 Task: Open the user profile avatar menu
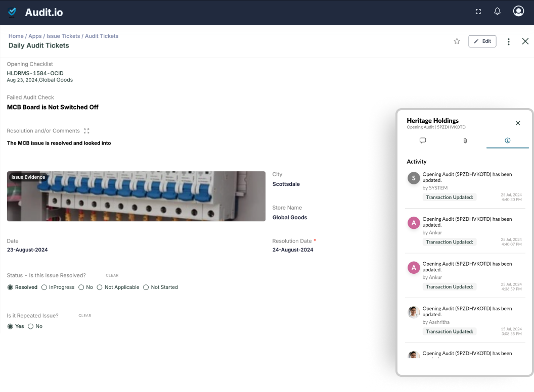pyautogui.click(x=518, y=11)
